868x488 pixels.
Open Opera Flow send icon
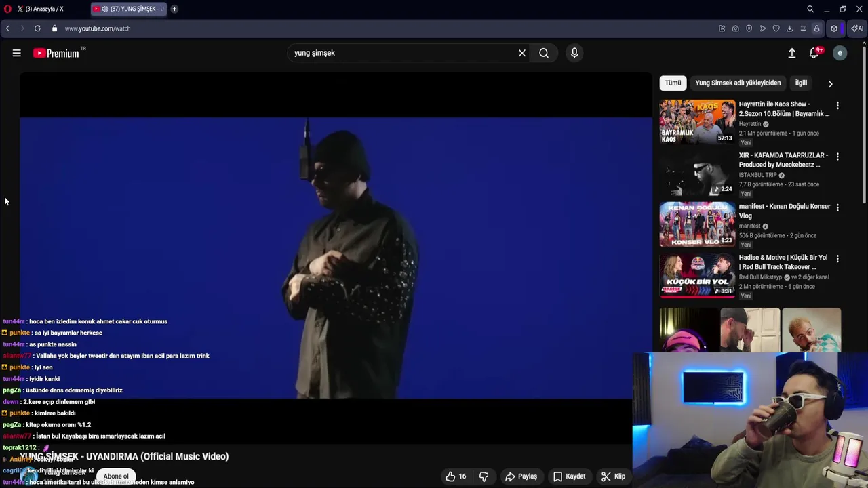pos(762,28)
